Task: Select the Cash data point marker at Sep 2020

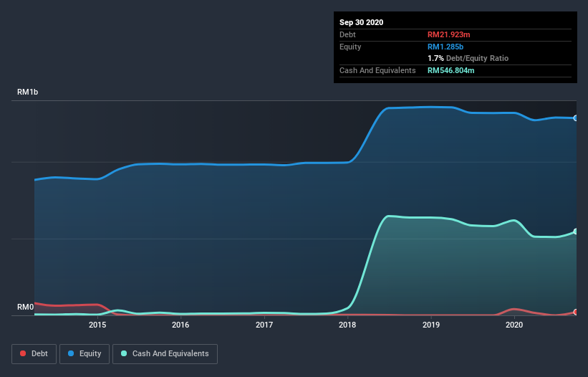Action: point(576,232)
